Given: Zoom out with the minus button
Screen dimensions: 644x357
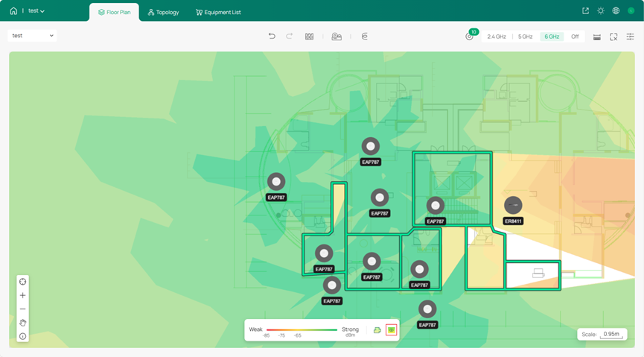Looking at the screenshot, I should click(22, 309).
